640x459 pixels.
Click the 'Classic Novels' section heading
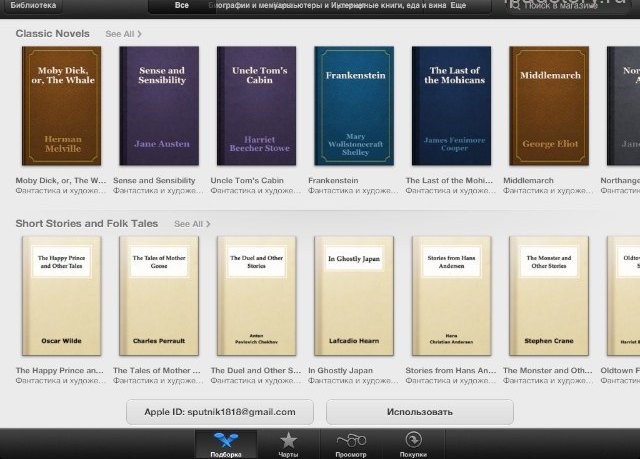click(x=53, y=33)
